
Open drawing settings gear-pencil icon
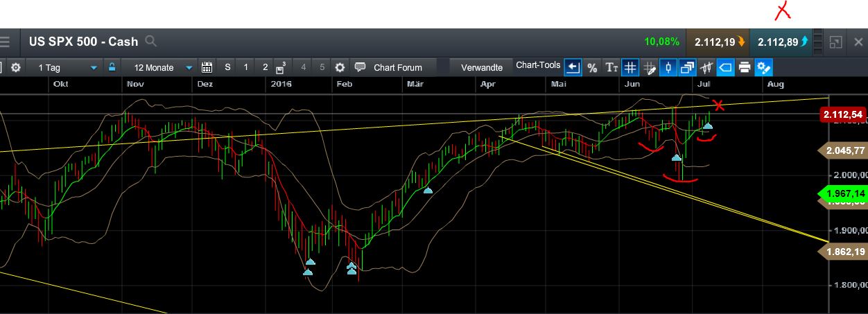tap(764, 67)
